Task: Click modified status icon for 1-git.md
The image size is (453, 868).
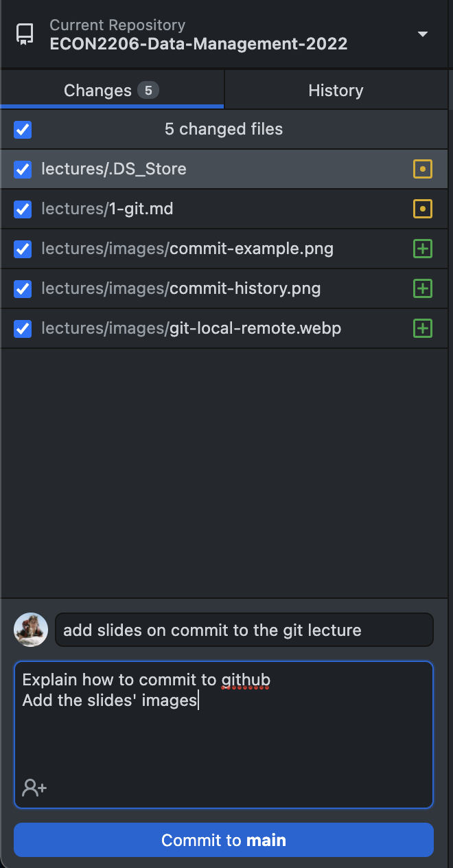Action: [x=423, y=209]
